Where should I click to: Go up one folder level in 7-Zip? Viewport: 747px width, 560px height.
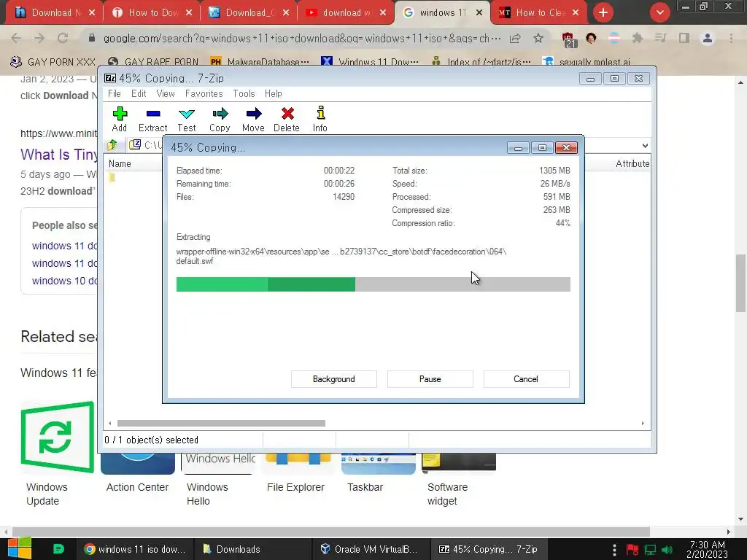(112, 145)
